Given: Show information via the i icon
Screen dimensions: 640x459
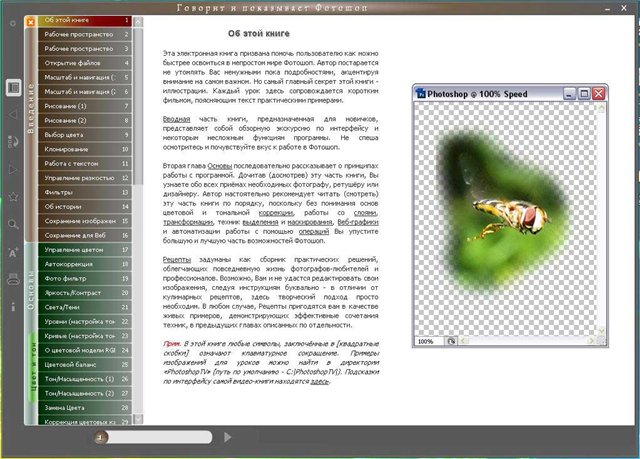Looking at the screenshot, I should pos(13,306).
